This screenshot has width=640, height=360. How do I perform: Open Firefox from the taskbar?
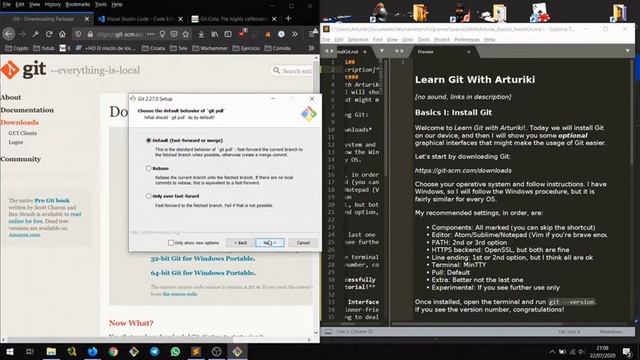[x=93, y=351]
